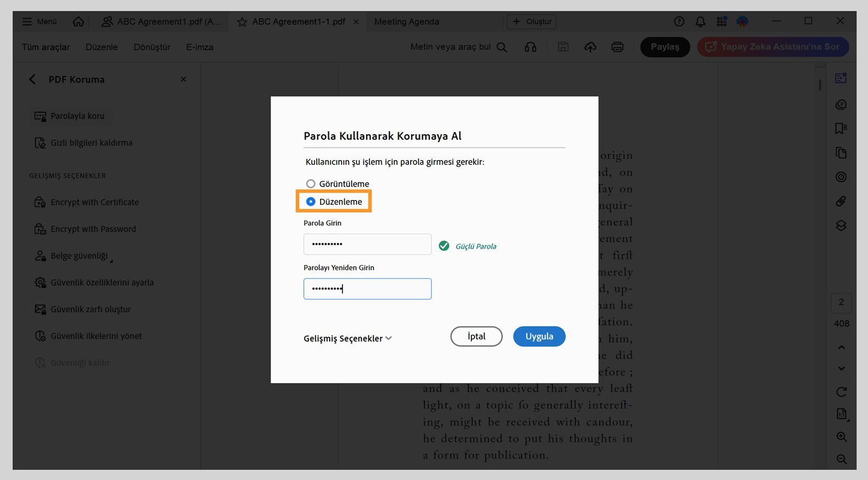868x480 pixels.
Task: Click the Parola Girin password field
Action: [x=367, y=244]
